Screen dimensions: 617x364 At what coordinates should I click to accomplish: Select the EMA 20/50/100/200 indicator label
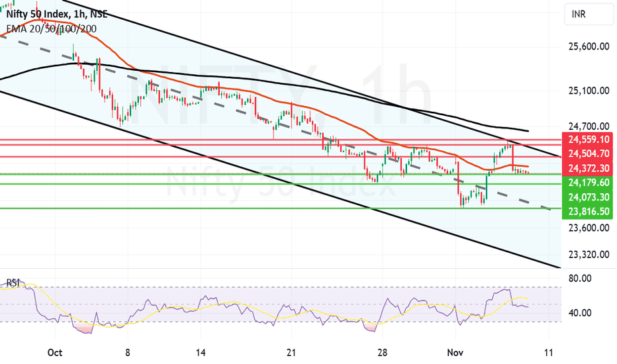point(51,28)
